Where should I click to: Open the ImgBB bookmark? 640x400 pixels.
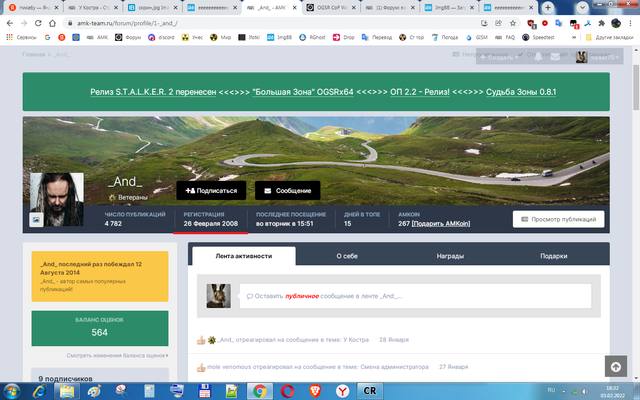tap(280, 37)
